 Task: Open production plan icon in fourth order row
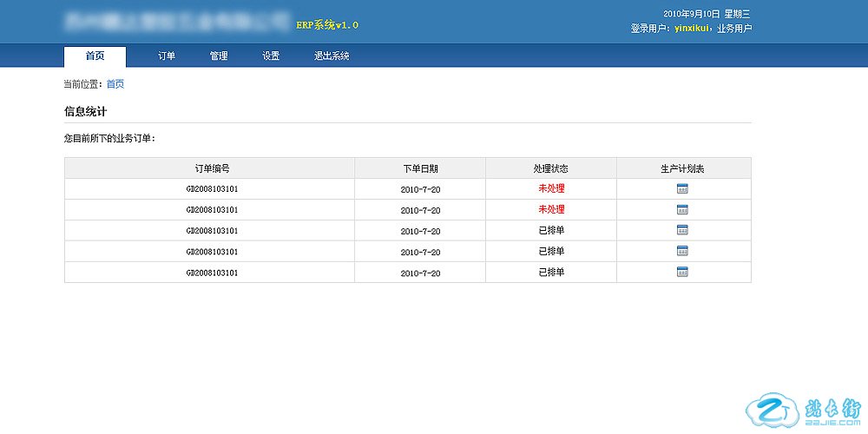(x=682, y=251)
